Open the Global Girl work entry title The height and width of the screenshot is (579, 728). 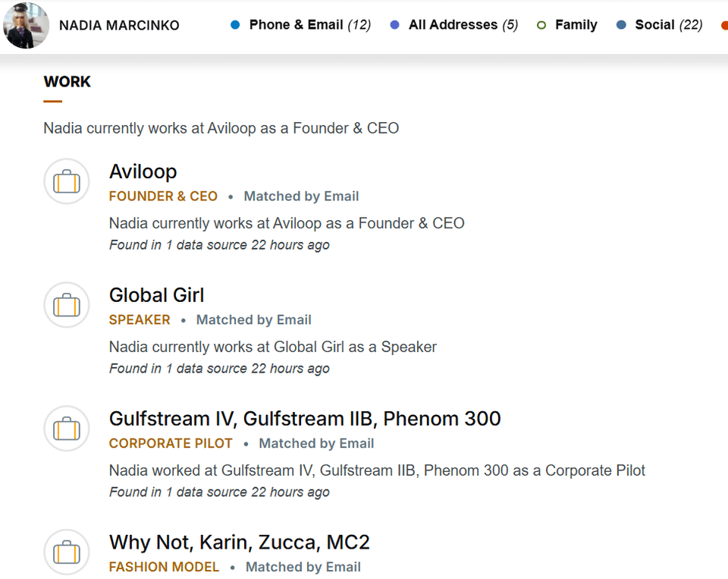[156, 295]
